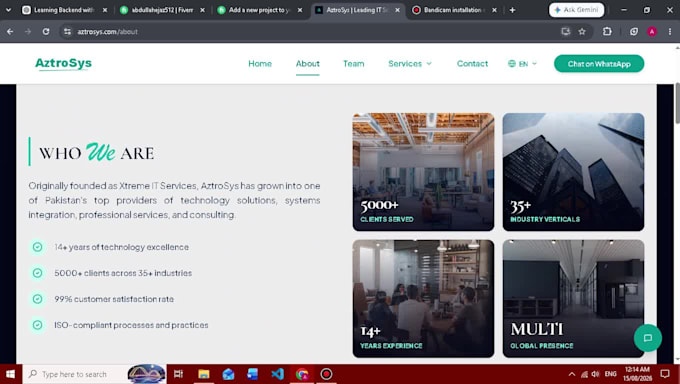Open the network icon in tray

[584, 374]
